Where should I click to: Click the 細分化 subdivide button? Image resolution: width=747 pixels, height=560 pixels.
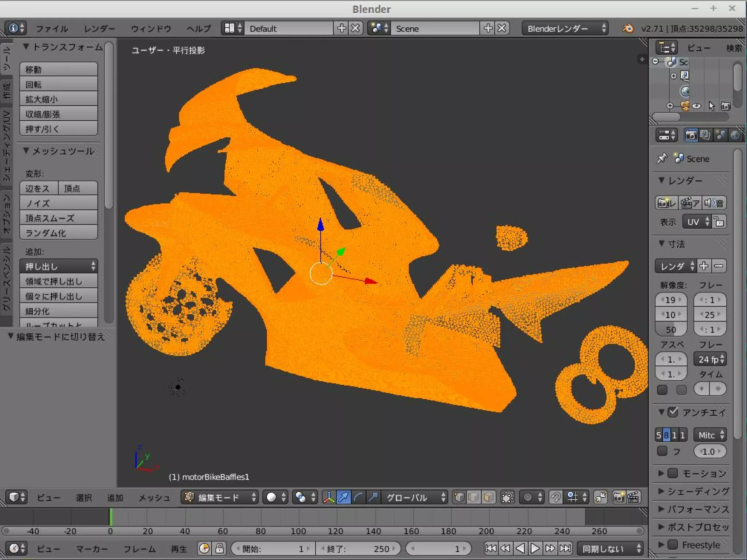coord(58,311)
